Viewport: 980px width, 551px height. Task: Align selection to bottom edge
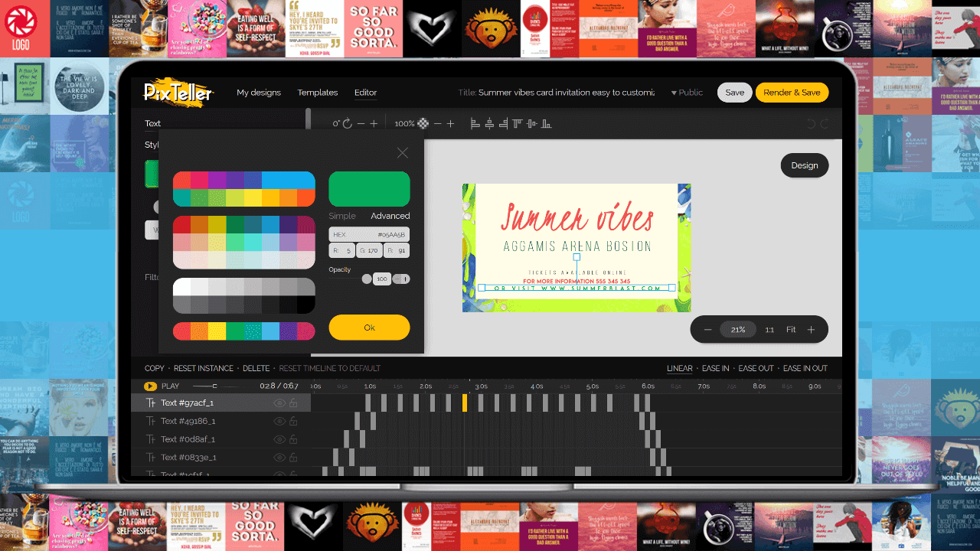coord(546,123)
